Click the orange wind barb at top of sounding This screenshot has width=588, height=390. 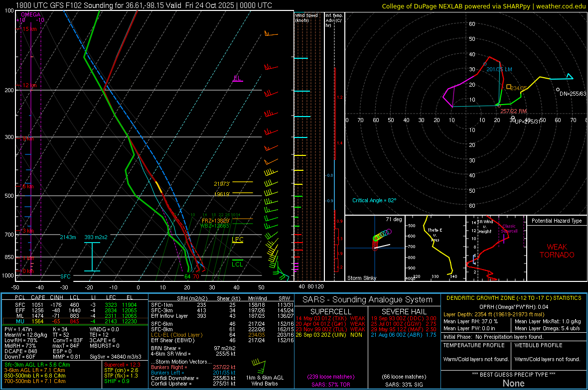[x=271, y=34]
